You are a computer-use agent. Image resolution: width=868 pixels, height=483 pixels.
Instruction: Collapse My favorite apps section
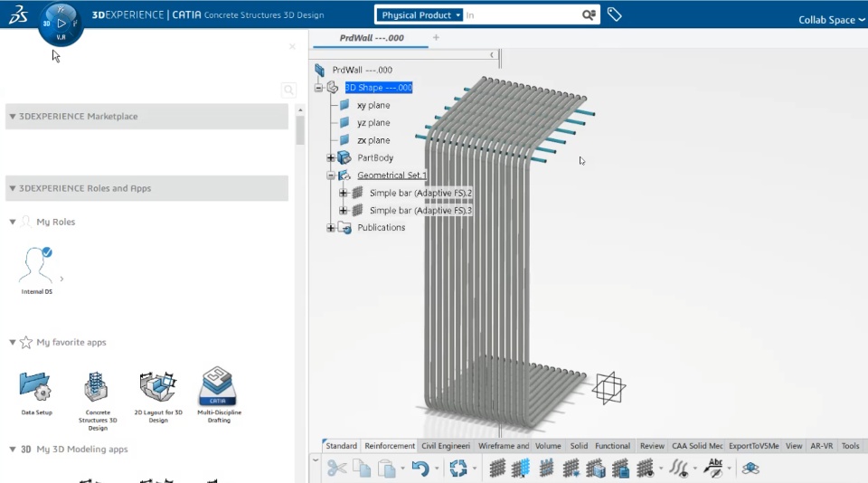[x=12, y=342]
